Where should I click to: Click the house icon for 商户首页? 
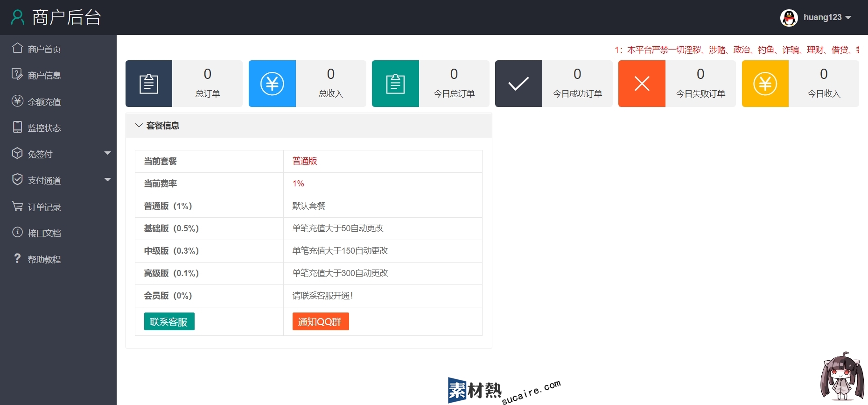[x=17, y=48]
